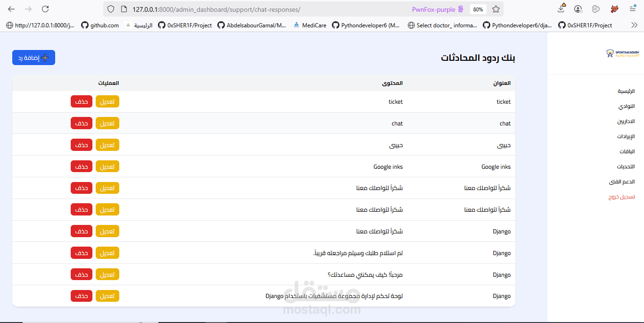Image resolution: width=644 pixels, height=323 pixels.
Task: Click the إضافة رد add response button
Action: pyautogui.click(x=33, y=58)
